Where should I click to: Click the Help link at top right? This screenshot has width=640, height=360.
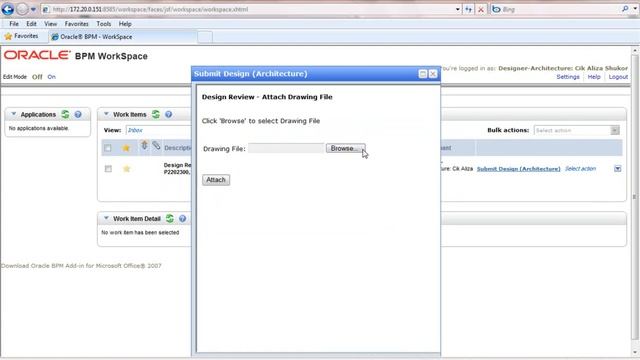pos(594,77)
